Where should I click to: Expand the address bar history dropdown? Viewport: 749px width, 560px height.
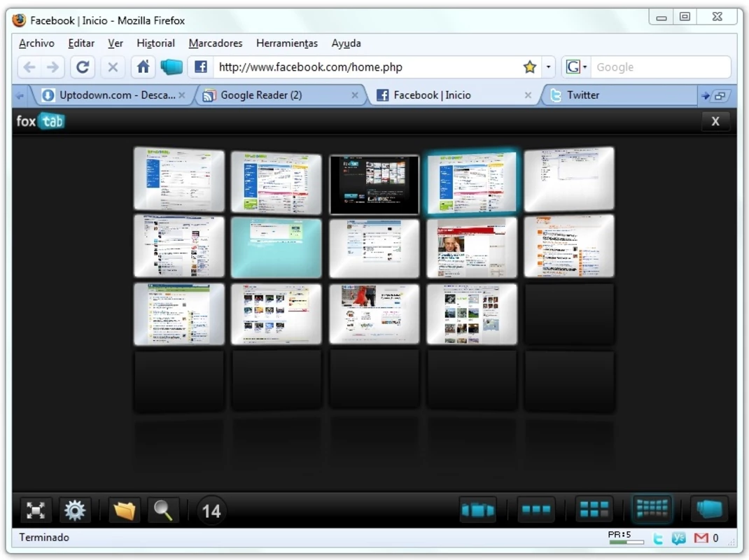click(548, 67)
